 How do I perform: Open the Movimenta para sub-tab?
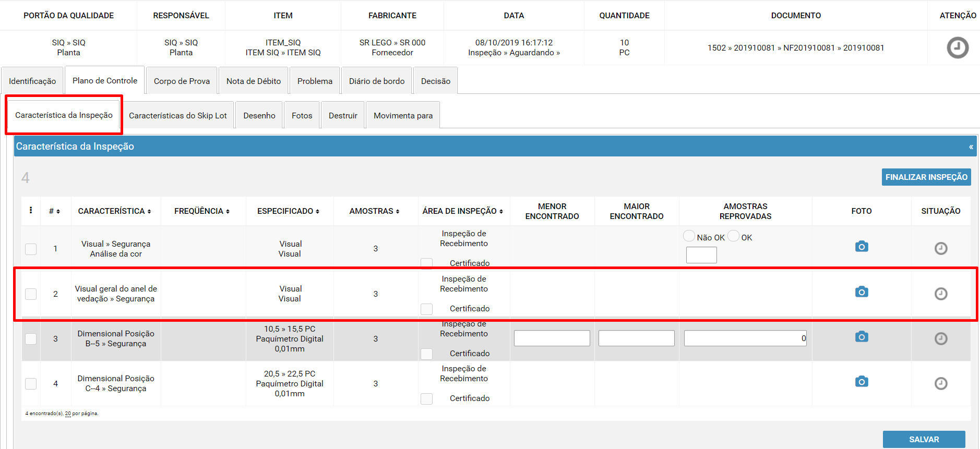pos(403,115)
